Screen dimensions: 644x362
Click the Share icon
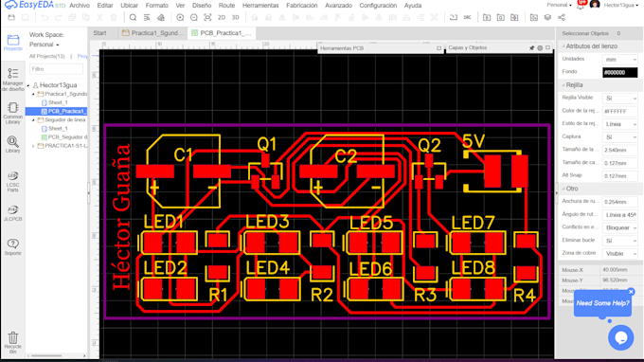pyautogui.click(x=562, y=18)
